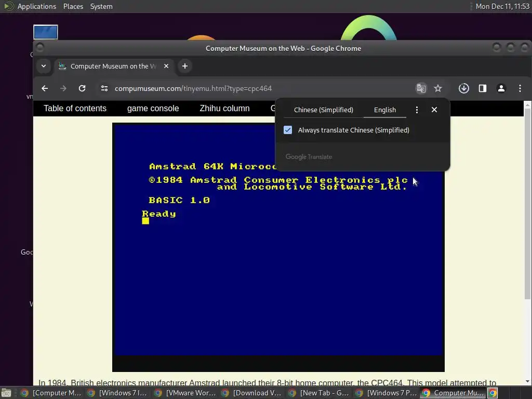Open Zhihu column menu item
This screenshot has width=532, height=399.
[x=224, y=108]
